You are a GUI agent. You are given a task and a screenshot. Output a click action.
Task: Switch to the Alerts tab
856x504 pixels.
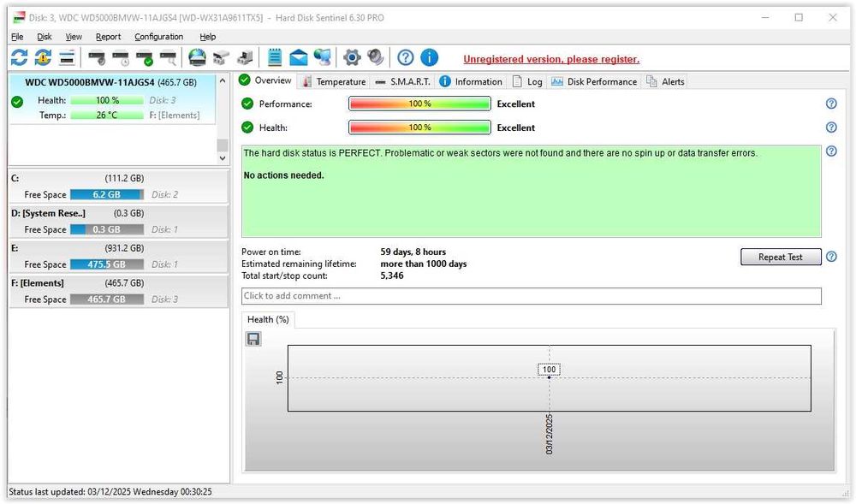(x=665, y=82)
